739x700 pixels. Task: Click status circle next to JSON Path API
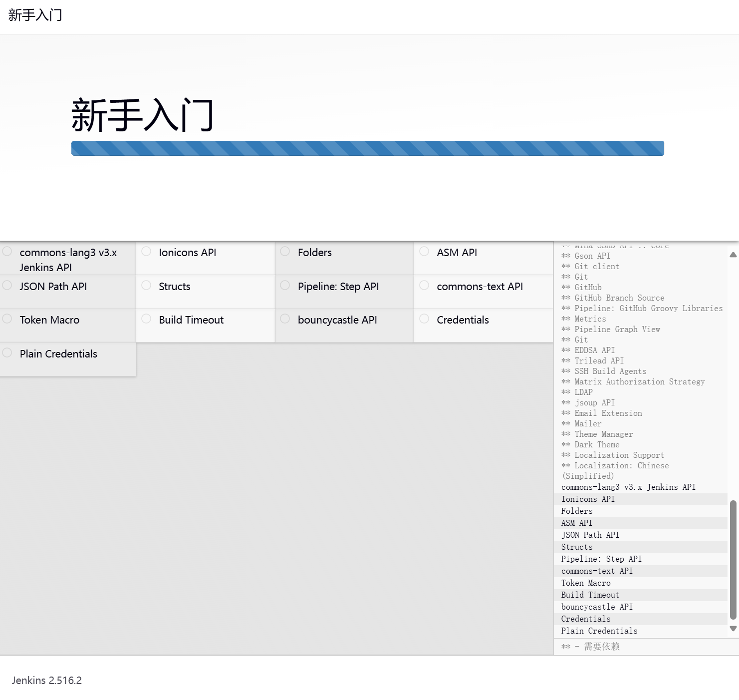[x=7, y=285]
